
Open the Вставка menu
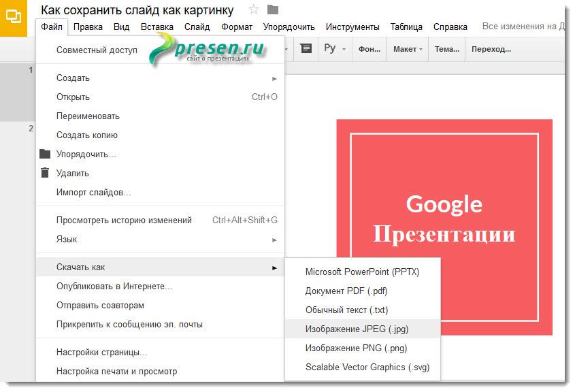[x=157, y=27]
